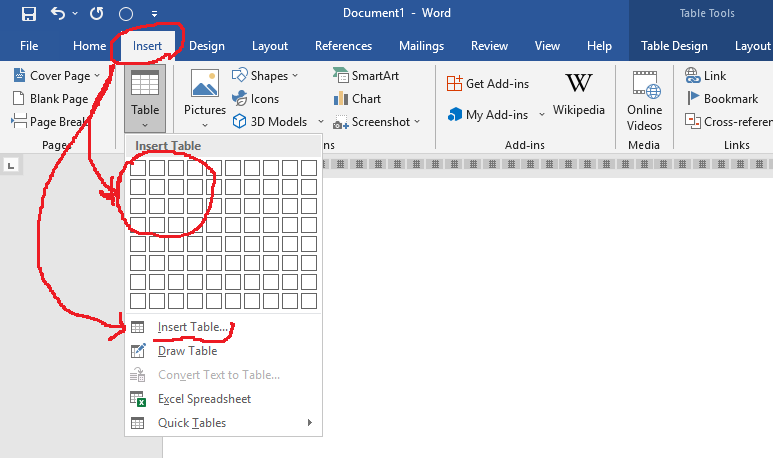
Task: Click the Save icon in title bar
Action: pos(28,14)
